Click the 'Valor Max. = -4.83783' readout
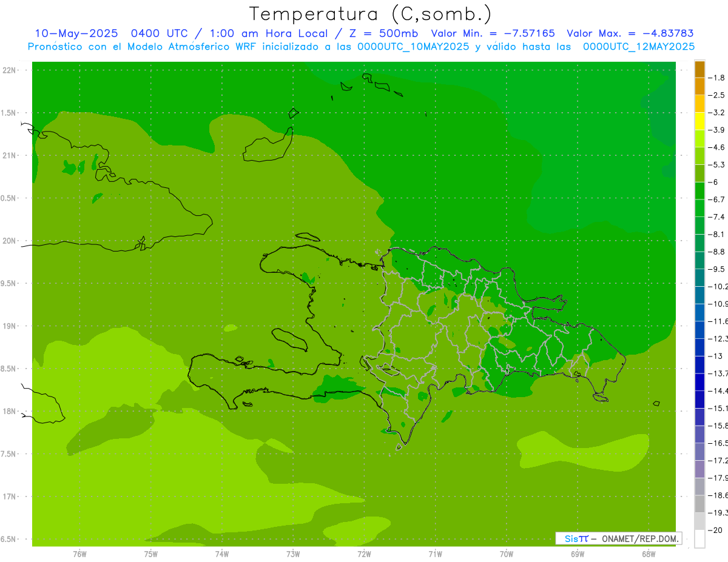This screenshot has height=562, width=728. [630, 33]
